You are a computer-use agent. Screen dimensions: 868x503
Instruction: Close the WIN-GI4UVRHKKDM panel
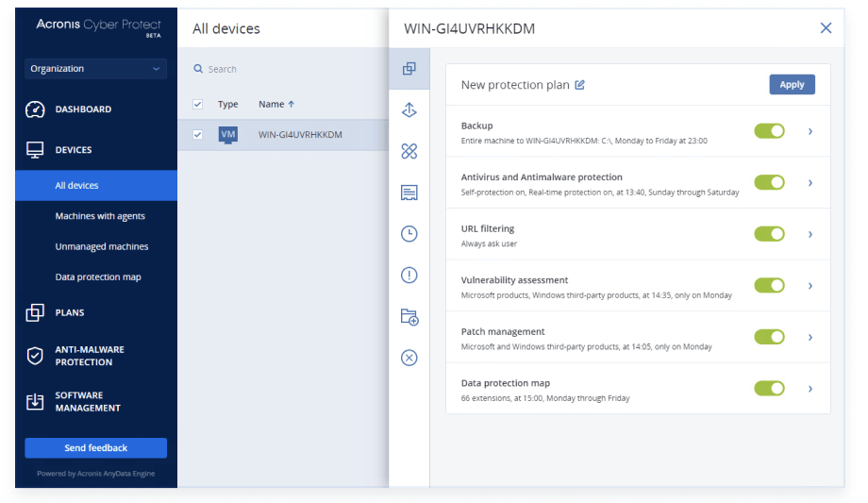(x=826, y=27)
